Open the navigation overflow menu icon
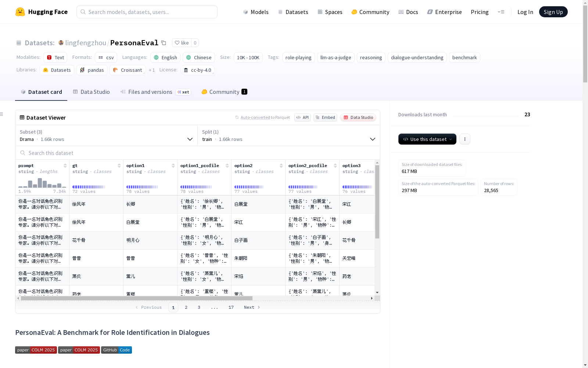 click(501, 12)
